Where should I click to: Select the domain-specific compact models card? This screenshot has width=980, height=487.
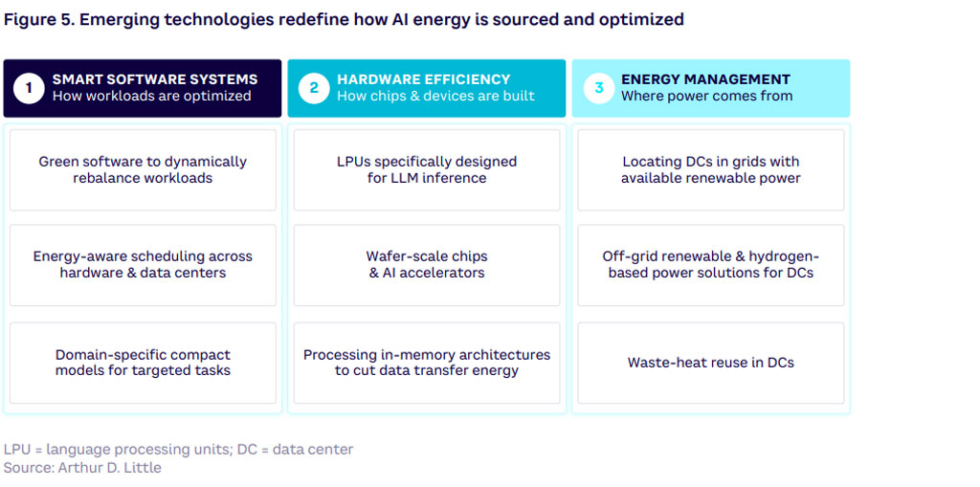coord(143,363)
